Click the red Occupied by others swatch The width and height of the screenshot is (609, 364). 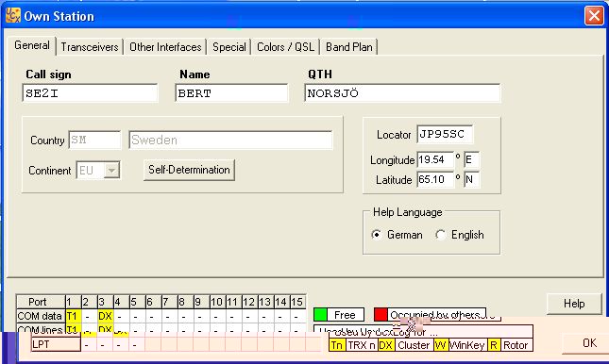pos(381,314)
